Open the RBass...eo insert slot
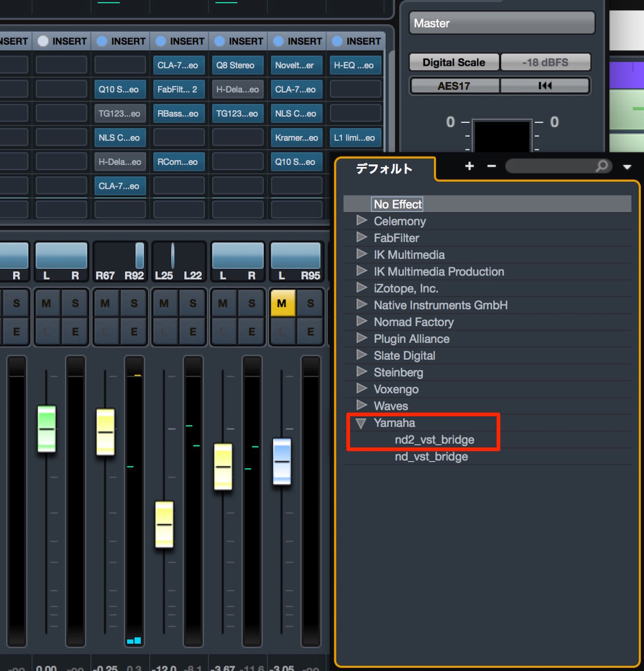644x671 pixels. tap(178, 114)
